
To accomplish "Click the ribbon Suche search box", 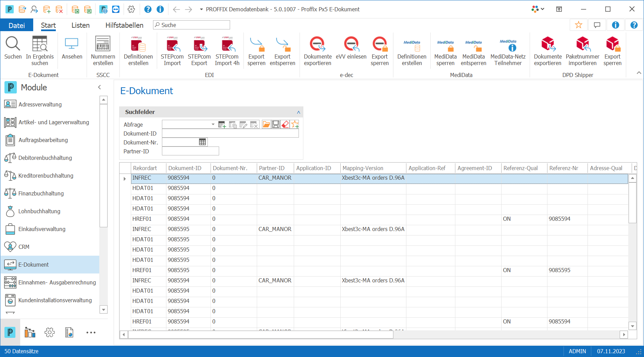I will (192, 25).
